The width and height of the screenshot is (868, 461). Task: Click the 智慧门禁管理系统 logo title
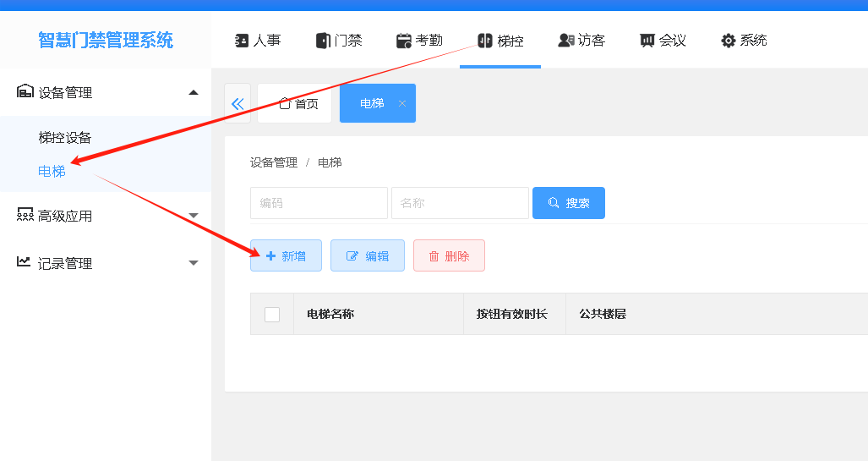click(106, 40)
